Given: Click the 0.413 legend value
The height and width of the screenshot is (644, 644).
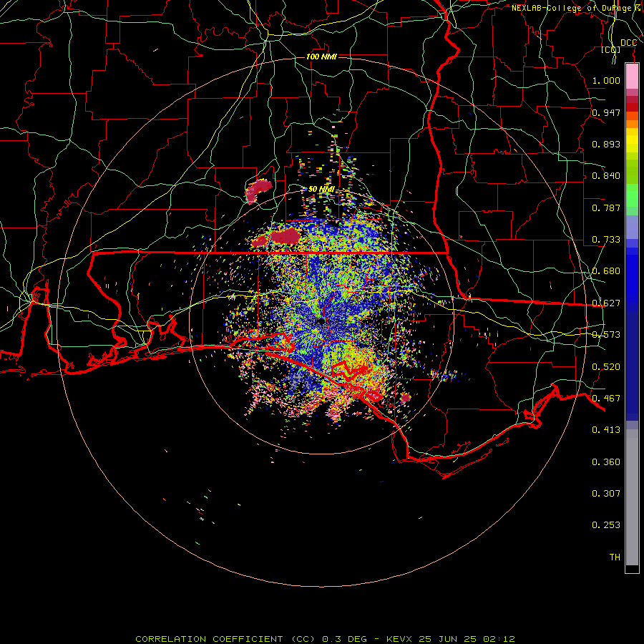Looking at the screenshot, I should point(606,430).
